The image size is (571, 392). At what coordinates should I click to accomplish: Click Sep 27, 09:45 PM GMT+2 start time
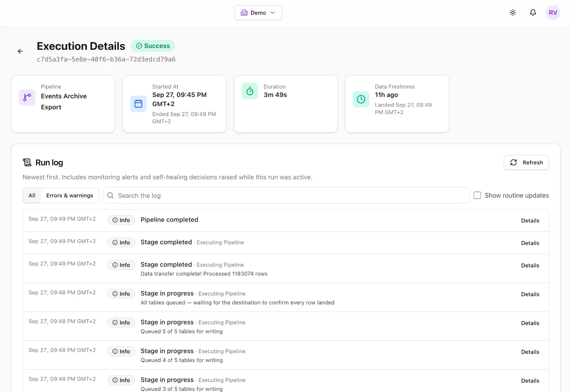179,99
